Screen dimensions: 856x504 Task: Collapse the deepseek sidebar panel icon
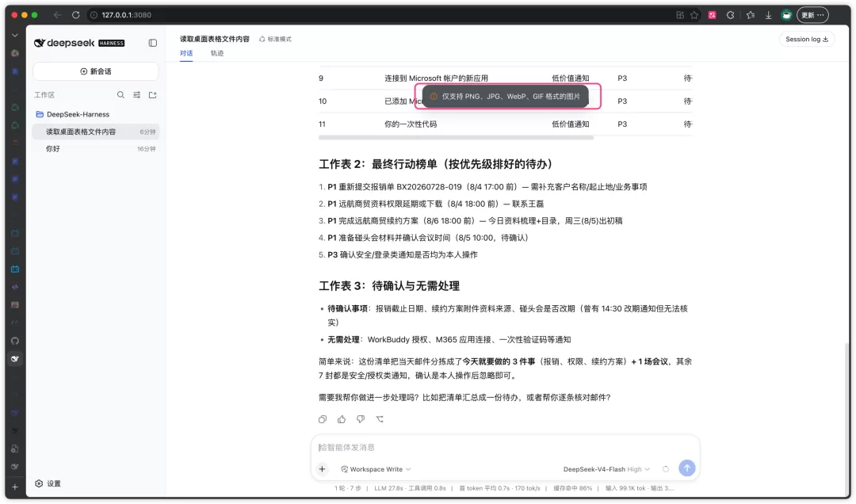point(153,43)
